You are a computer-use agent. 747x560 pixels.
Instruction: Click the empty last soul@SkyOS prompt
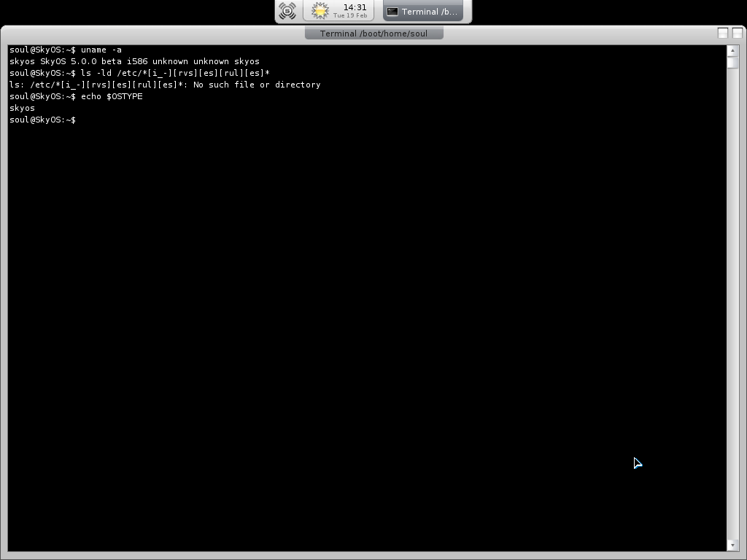pos(43,120)
